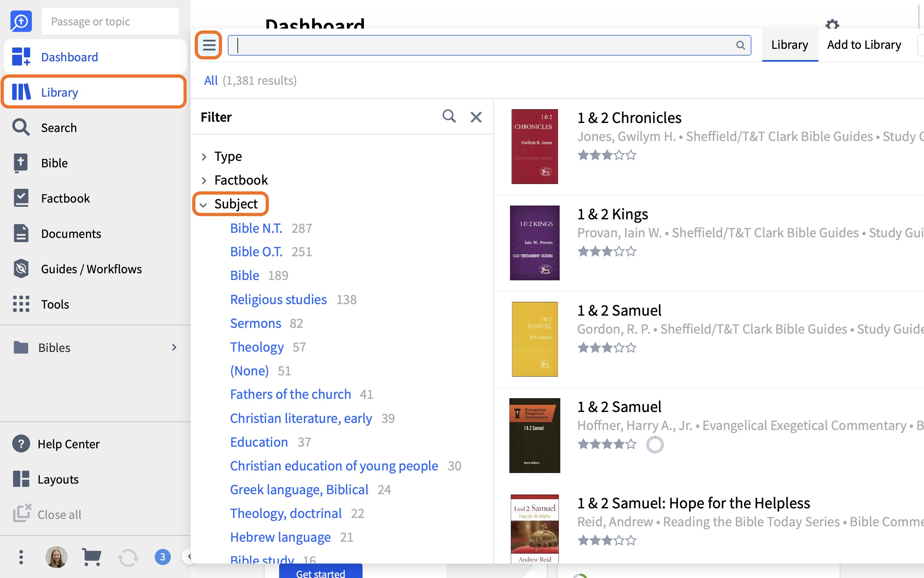This screenshot has width=924, height=578.
Task: Filter by Bible O.T. subject
Action: [x=256, y=252]
